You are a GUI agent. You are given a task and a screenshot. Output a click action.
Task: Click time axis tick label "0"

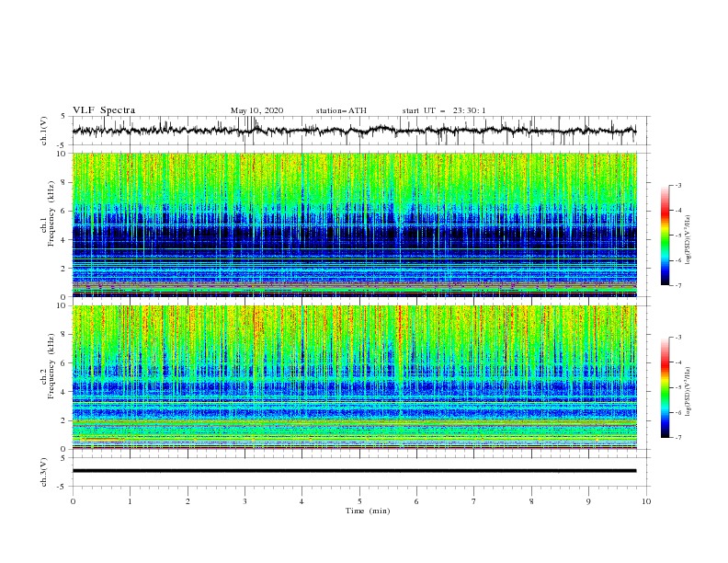pos(73,501)
